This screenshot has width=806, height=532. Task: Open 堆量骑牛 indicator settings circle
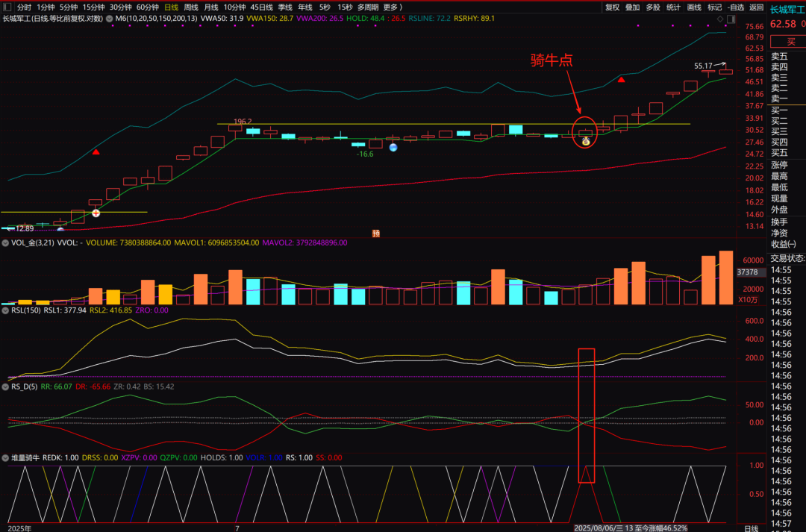click(x=5, y=457)
